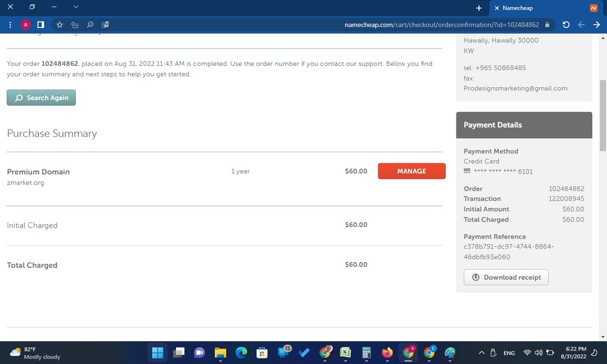The height and width of the screenshot is (364, 607).
Task: Click the address bar URL
Action: (442, 25)
